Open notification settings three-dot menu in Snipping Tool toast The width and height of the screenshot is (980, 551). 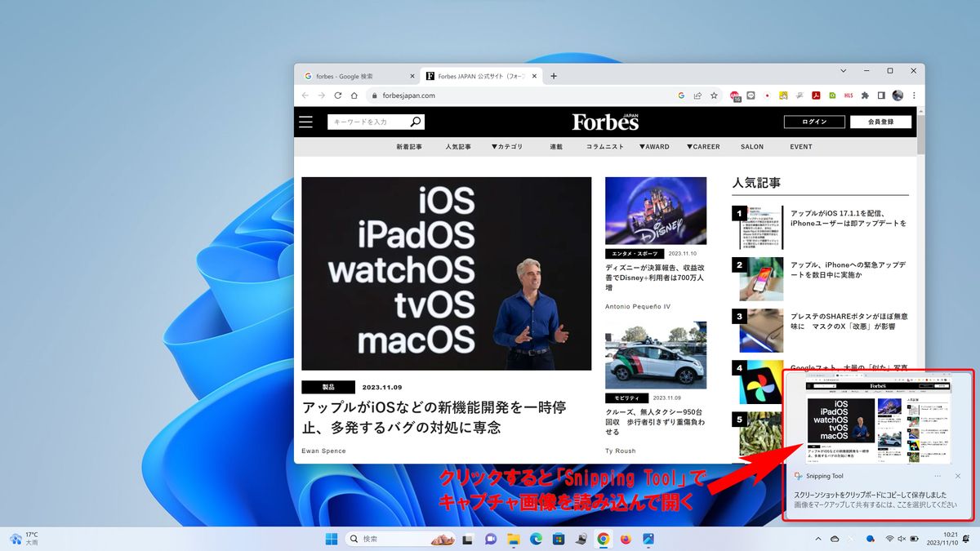938,476
